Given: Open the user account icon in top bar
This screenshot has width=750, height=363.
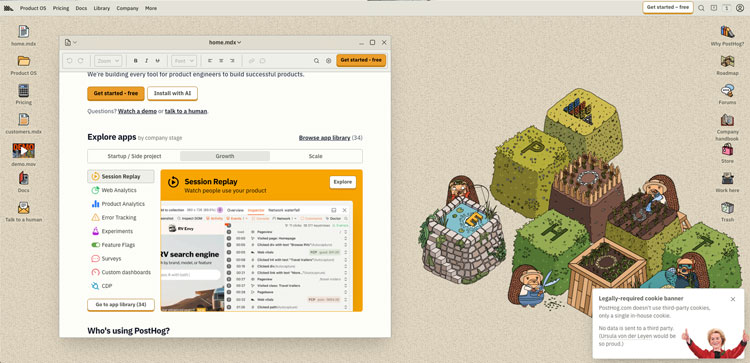Looking at the screenshot, I should 740,8.
